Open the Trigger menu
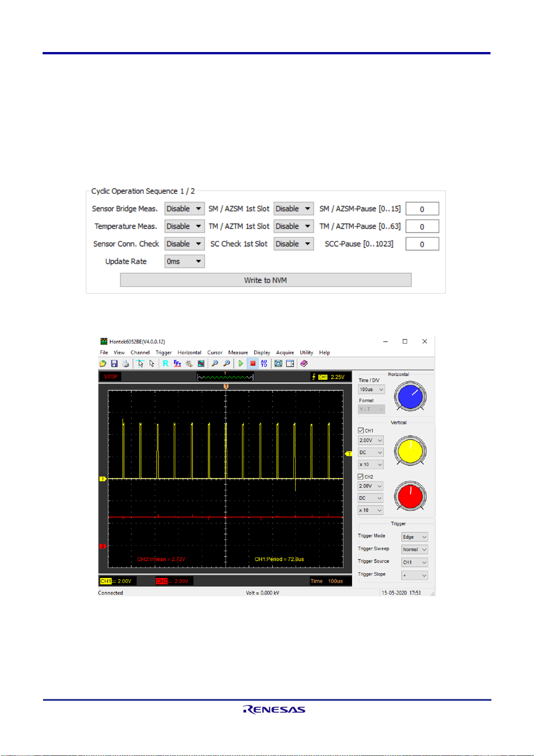534x756 pixels. pyautogui.click(x=164, y=353)
